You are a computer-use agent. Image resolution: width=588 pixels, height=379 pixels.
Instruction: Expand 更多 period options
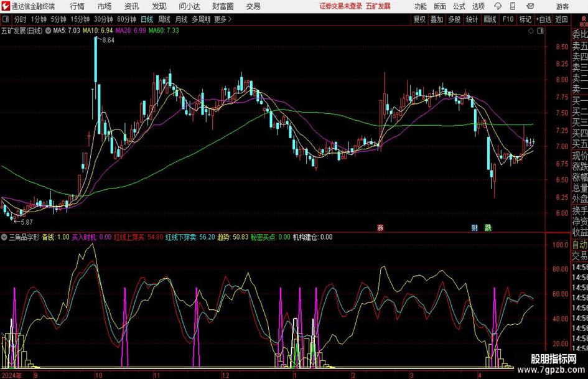click(223, 19)
